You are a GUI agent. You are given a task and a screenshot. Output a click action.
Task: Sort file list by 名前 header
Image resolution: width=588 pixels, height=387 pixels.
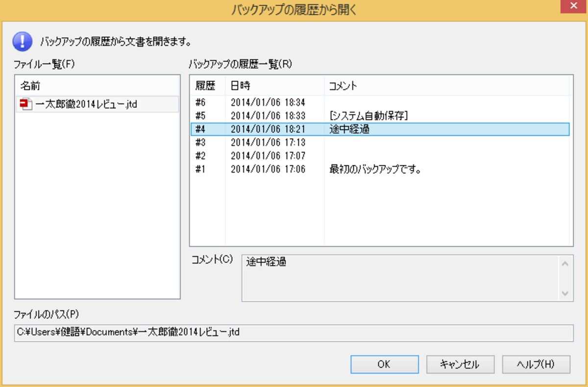click(97, 86)
